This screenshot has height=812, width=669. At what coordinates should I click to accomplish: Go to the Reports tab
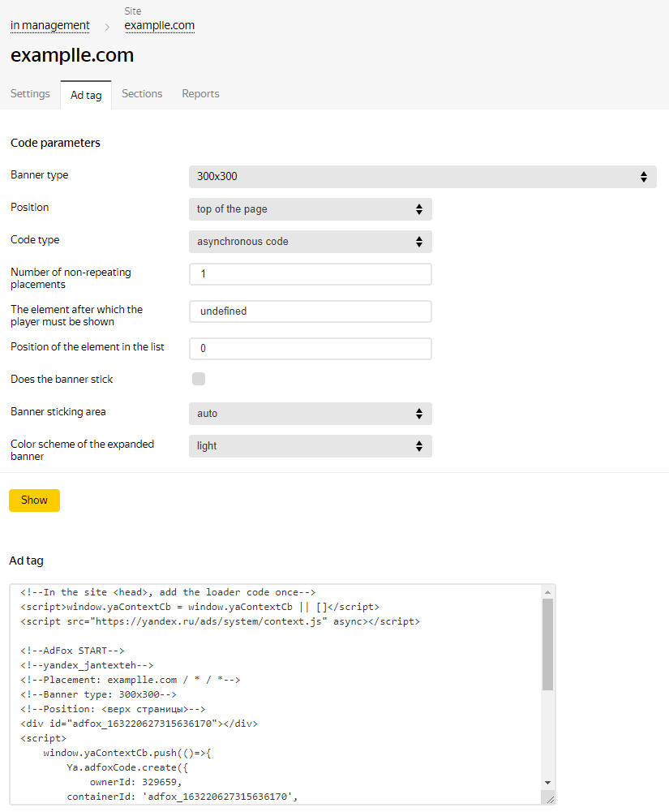200,94
